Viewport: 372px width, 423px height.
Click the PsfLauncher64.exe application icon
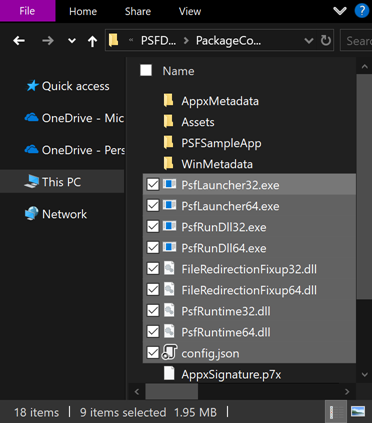click(169, 205)
